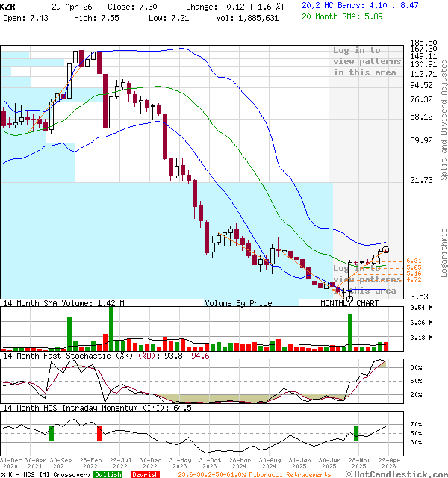Click the red Bearish legend badge
This screenshot has height=478, width=448.
(145, 474)
